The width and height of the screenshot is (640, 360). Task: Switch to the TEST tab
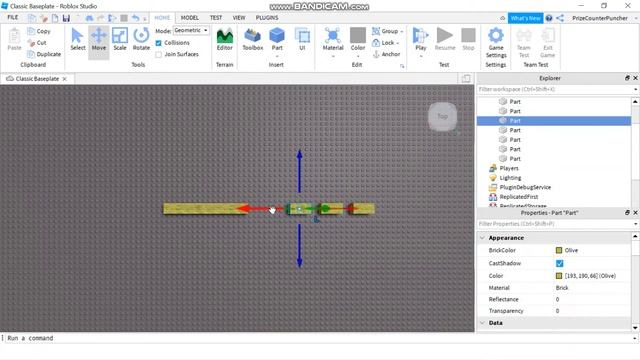[216, 18]
